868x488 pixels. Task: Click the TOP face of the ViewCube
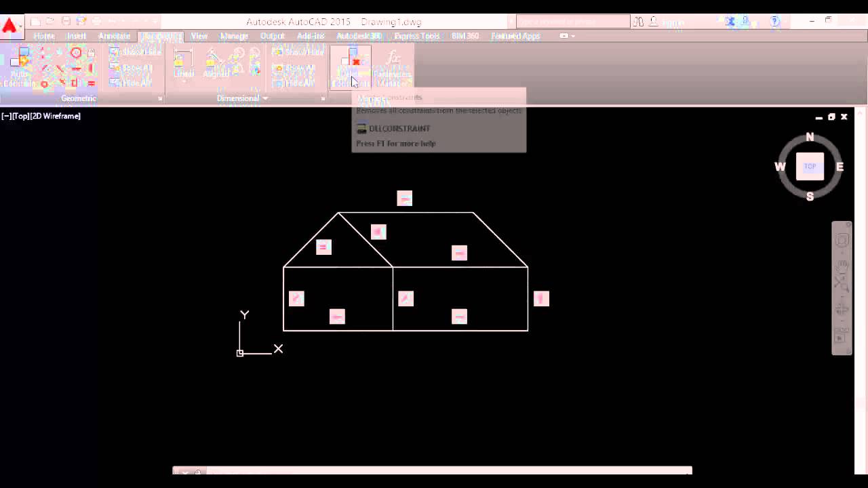[810, 166]
